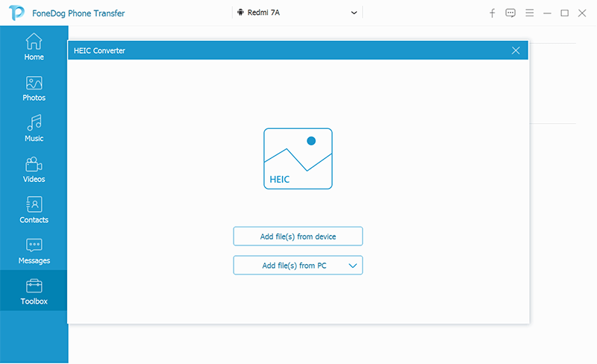The height and width of the screenshot is (364, 597).
Task: Click the HEIC image placeholder icon
Action: click(298, 158)
